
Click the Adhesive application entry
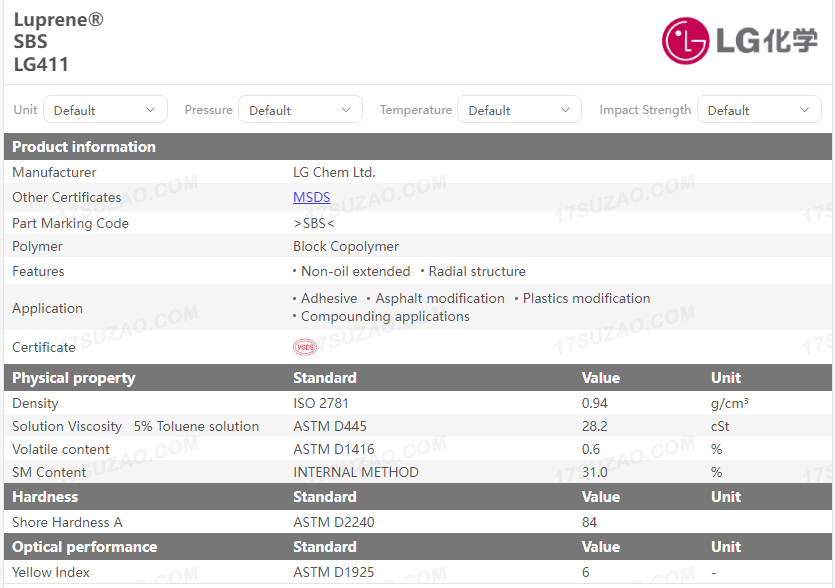(329, 298)
